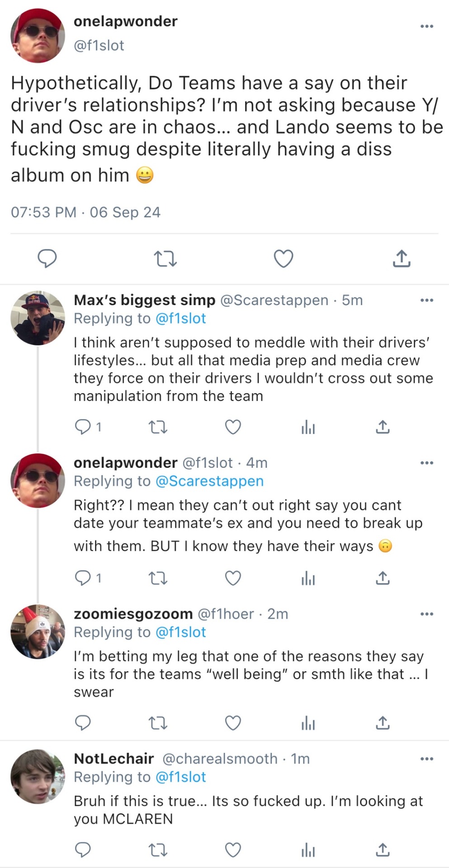
Task: Open three-dot menu on zoomiesgozoom's reply
Action: 426,614
